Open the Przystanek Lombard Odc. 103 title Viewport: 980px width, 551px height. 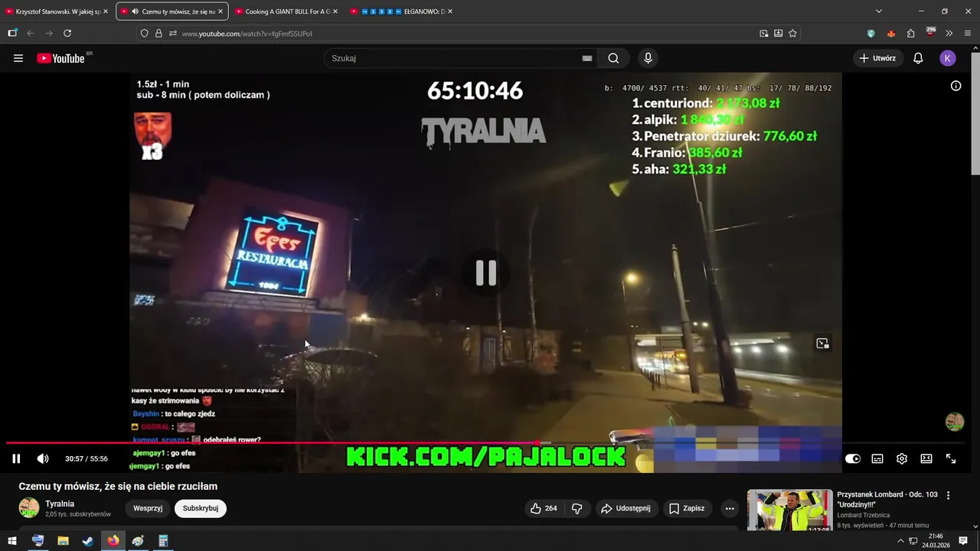click(x=887, y=500)
